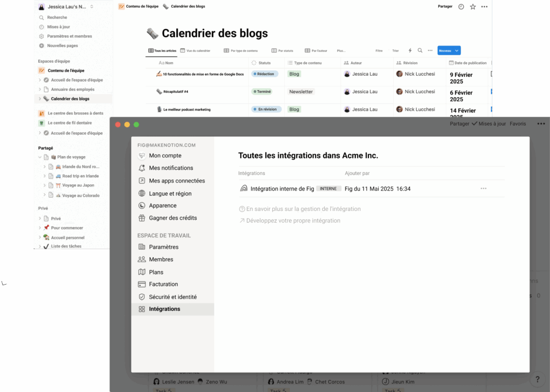Expand Irlande du Nord subpage
This screenshot has height=392, width=550.
coord(45,166)
